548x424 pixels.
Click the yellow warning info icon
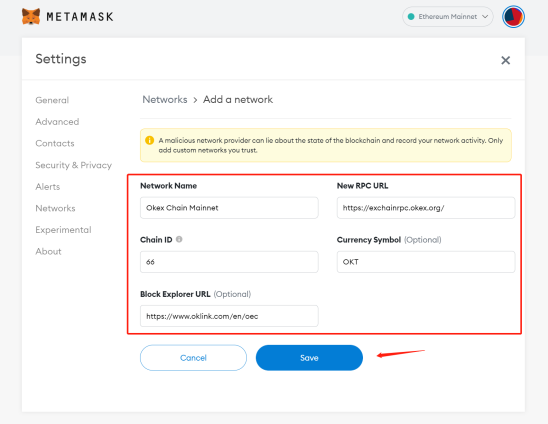[149, 140]
